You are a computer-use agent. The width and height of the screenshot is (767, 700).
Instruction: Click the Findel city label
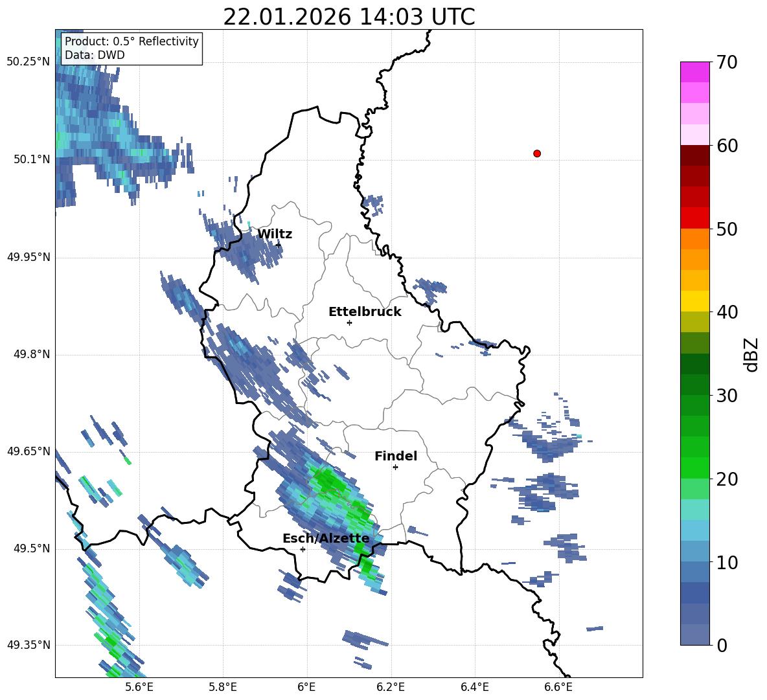[x=396, y=456]
